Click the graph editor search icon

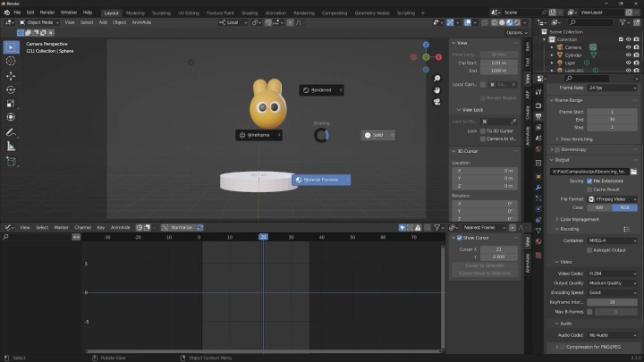point(5,237)
